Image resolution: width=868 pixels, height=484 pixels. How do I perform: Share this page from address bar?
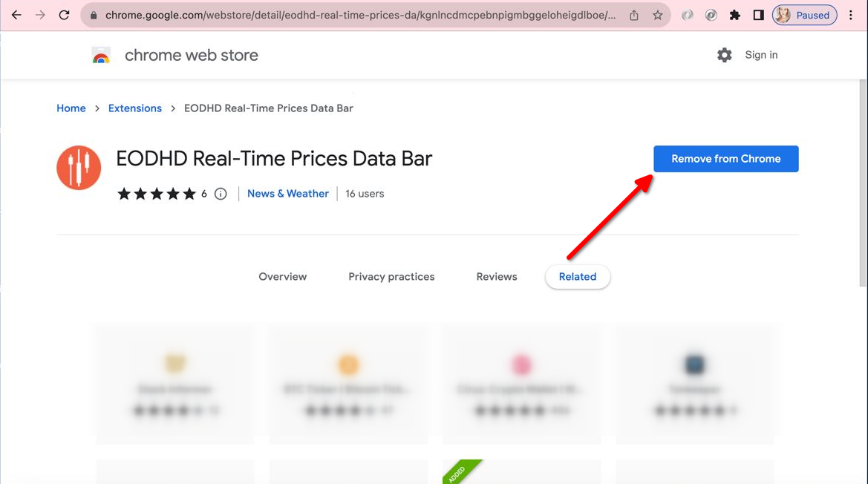pyautogui.click(x=634, y=16)
